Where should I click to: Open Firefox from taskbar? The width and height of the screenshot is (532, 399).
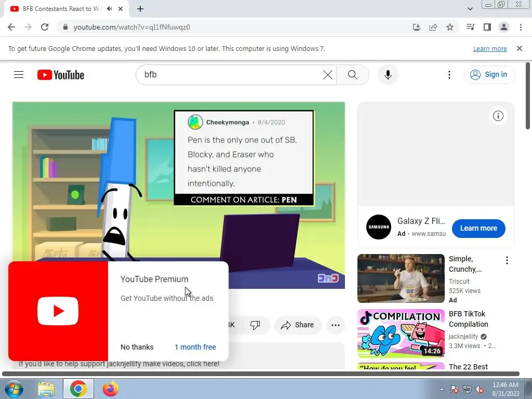[x=110, y=389]
